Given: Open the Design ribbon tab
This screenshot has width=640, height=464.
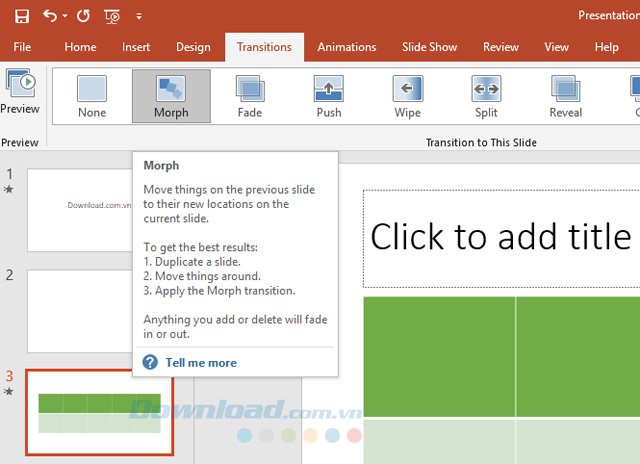Looking at the screenshot, I should click(193, 47).
